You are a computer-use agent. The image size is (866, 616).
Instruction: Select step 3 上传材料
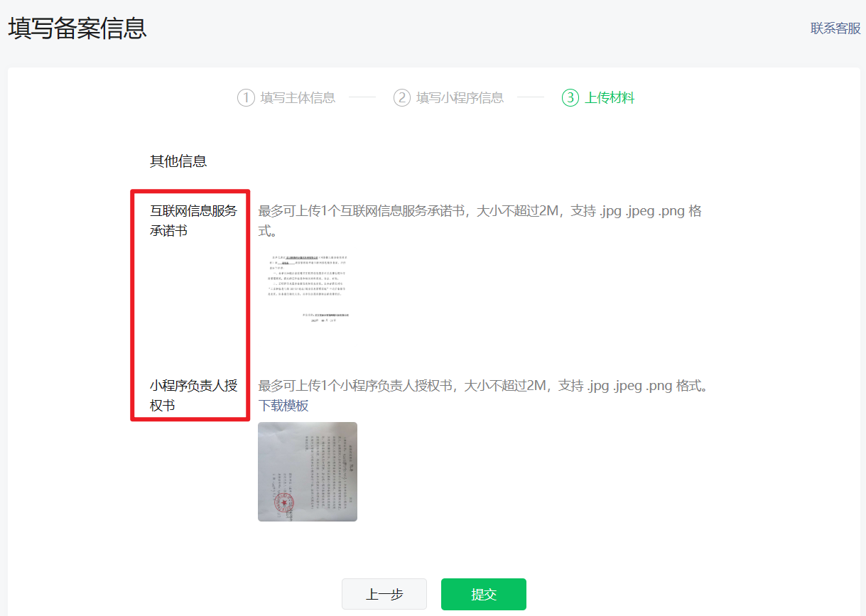598,97
